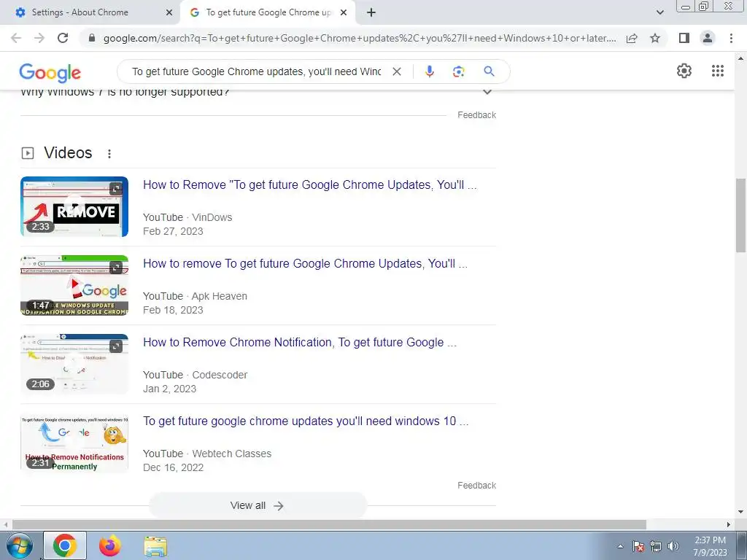Image resolution: width=747 pixels, height=560 pixels.
Task: Launch Firefox from the taskbar
Action: point(110,545)
